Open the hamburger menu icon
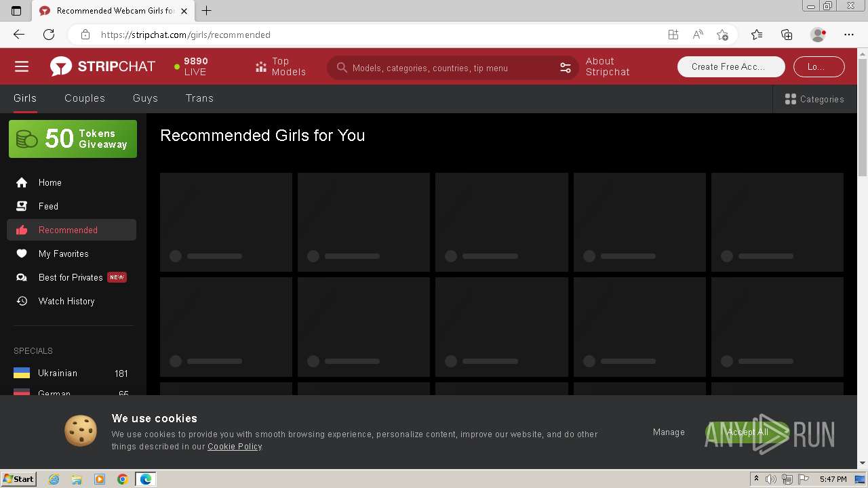 point(22,66)
